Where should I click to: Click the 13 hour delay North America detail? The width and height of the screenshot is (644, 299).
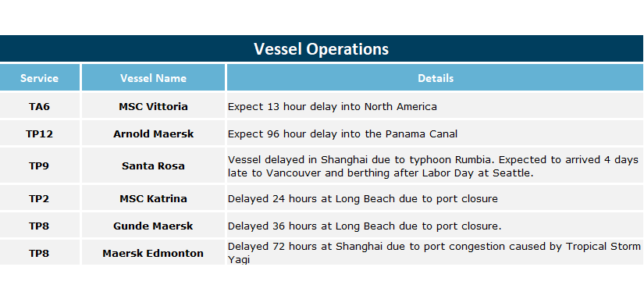click(333, 107)
